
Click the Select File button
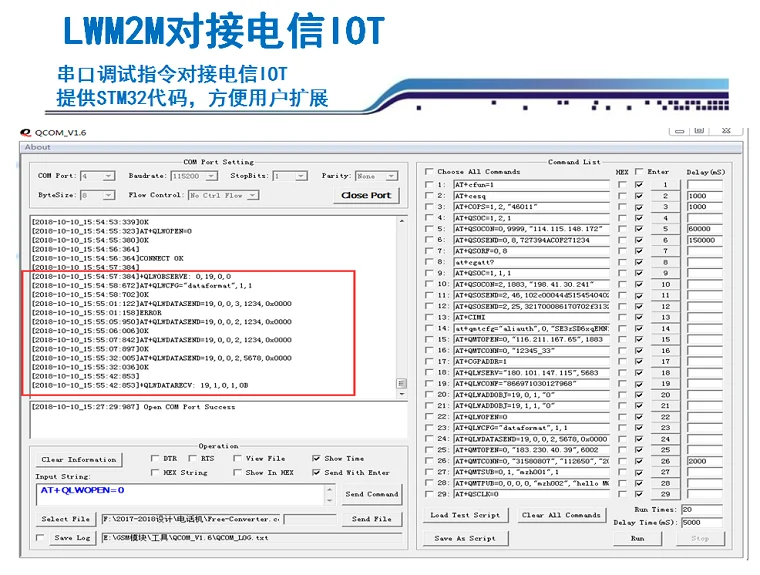click(x=65, y=519)
